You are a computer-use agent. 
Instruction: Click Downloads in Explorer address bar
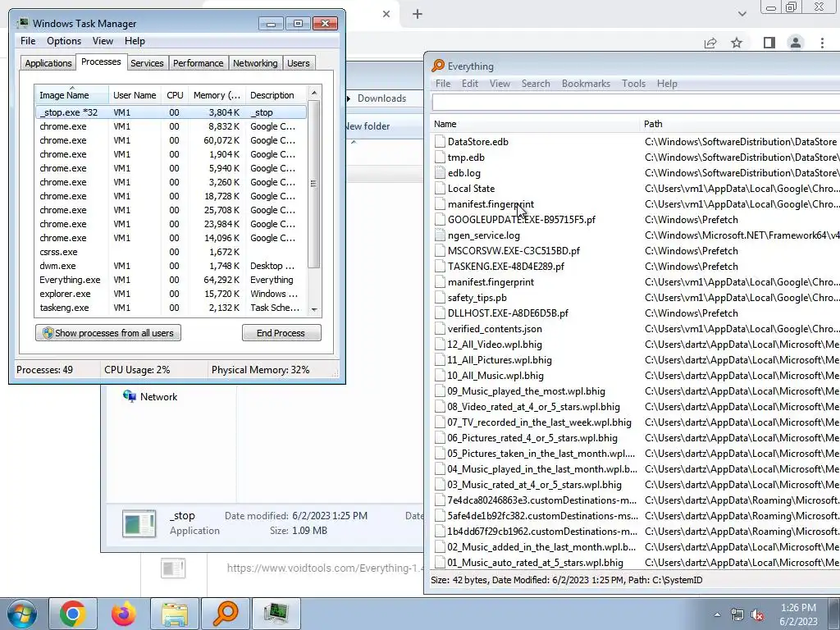tap(381, 98)
